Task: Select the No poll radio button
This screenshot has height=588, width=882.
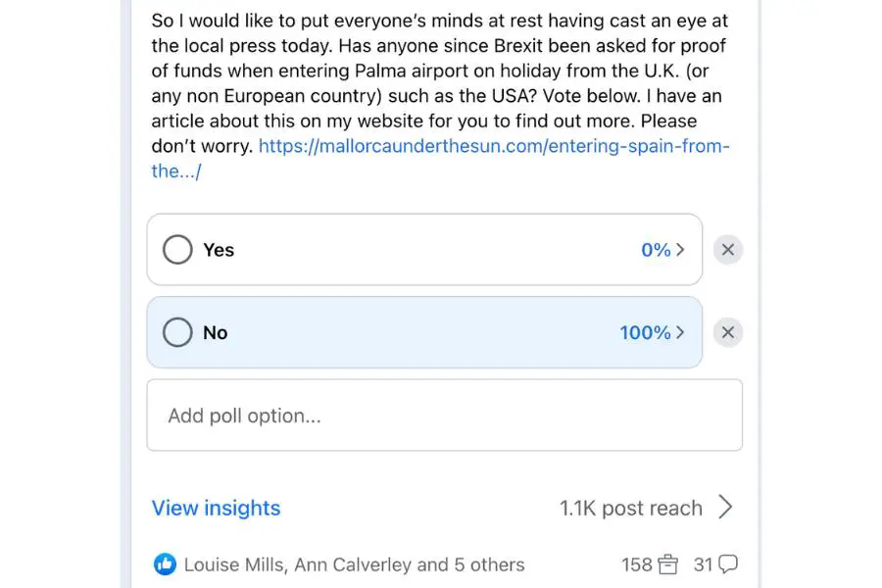Action: click(x=177, y=332)
